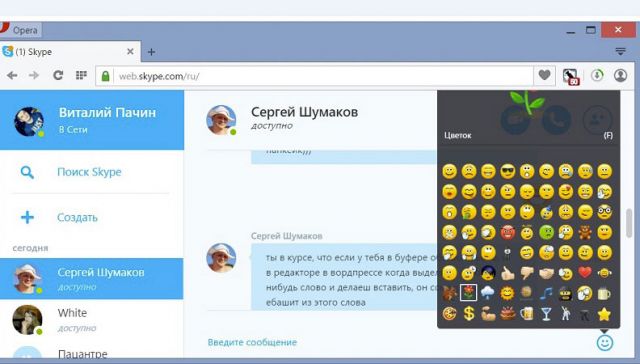The width and height of the screenshot is (640, 364).
Task: Open Виталий Пачин profile avatar
Action: (x=29, y=121)
